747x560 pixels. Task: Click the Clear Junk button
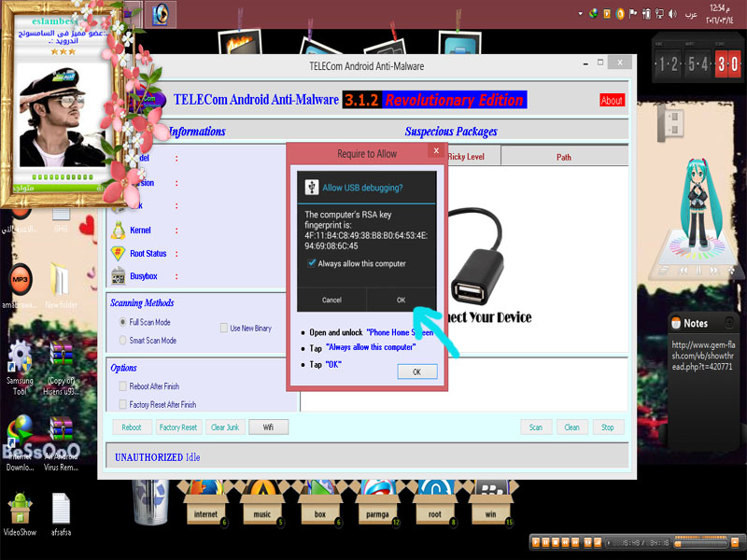tap(225, 427)
